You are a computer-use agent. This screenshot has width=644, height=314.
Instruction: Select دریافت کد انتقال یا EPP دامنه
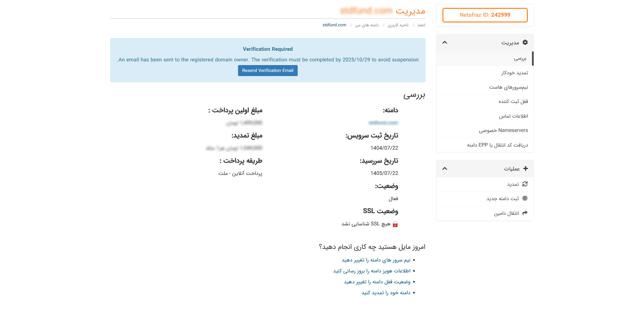(x=497, y=145)
